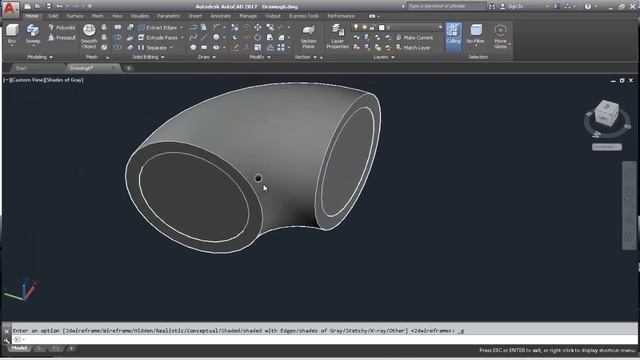
Task: Open Layer Properties manager
Action: 337,36
